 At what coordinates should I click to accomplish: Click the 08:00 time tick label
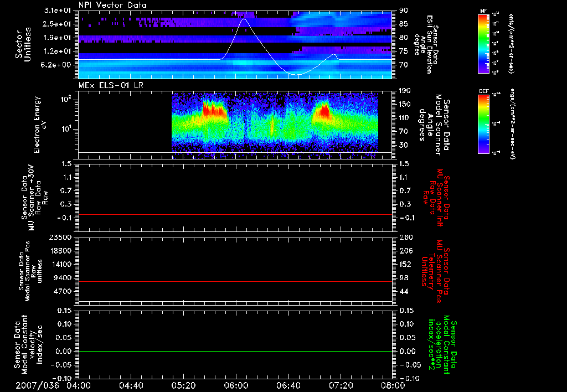(x=393, y=385)
